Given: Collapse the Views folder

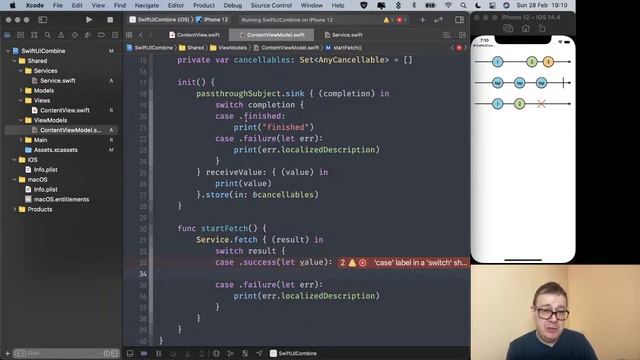Looking at the screenshot, I should coord(21,100).
